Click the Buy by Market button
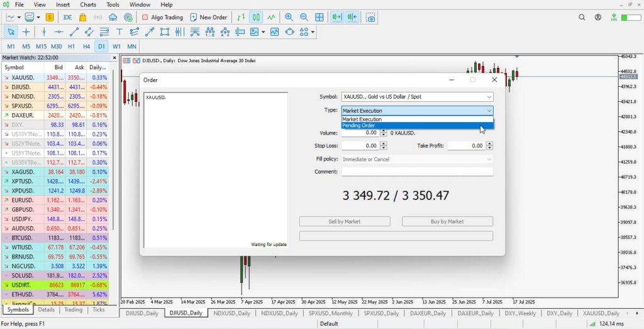The height and width of the screenshot is (329, 644). (447, 221)
